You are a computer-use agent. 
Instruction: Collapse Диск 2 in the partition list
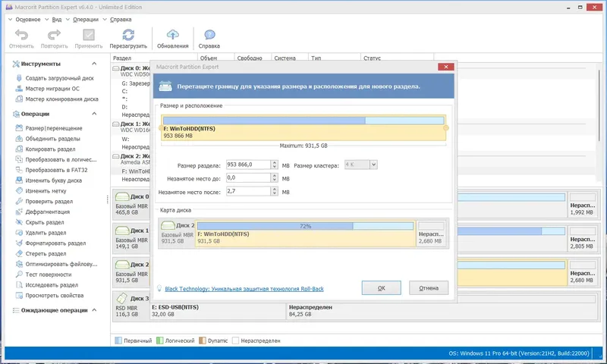tap(116, 156)
